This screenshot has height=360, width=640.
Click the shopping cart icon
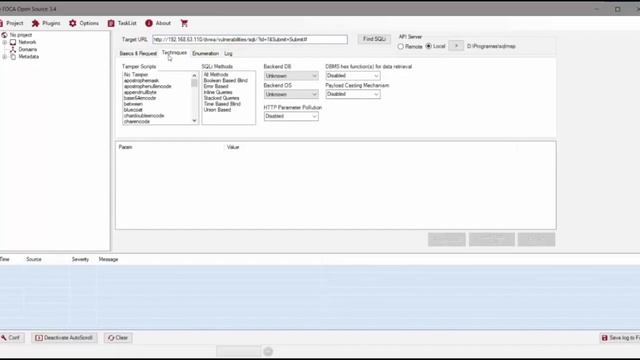(184, 23)
